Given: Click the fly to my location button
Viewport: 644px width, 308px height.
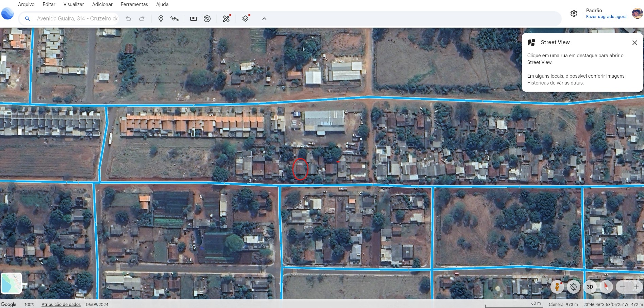Looking at the screenshot, I should point(574,287).
